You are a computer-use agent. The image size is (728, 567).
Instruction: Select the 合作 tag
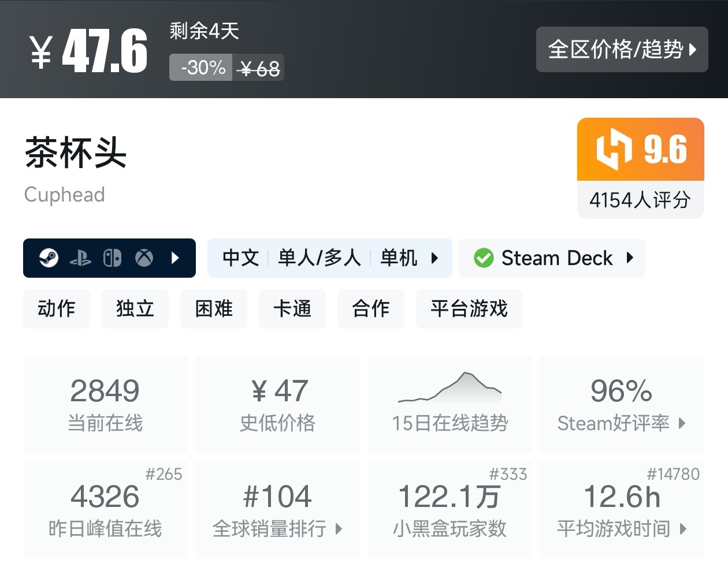click(371, 308)
